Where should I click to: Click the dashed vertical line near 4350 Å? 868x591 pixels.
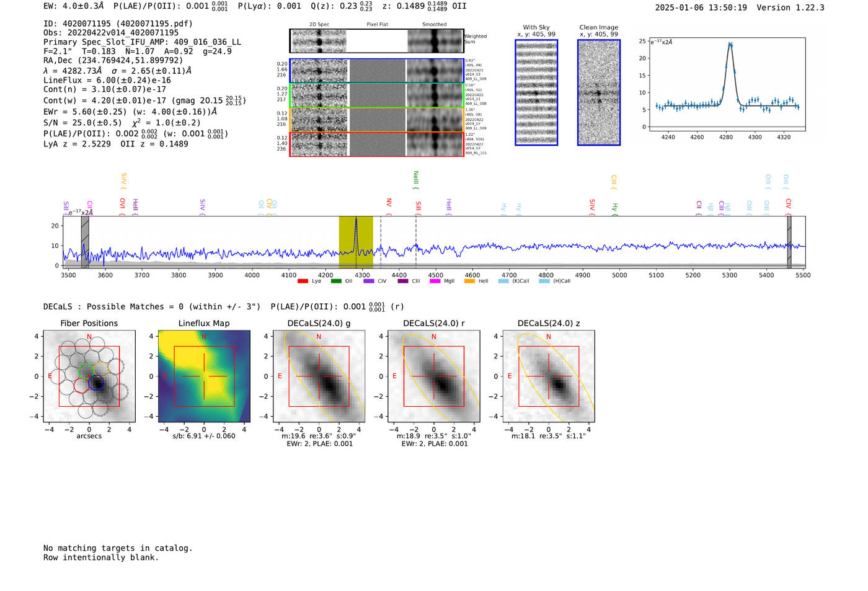click(x=381, y=242)
